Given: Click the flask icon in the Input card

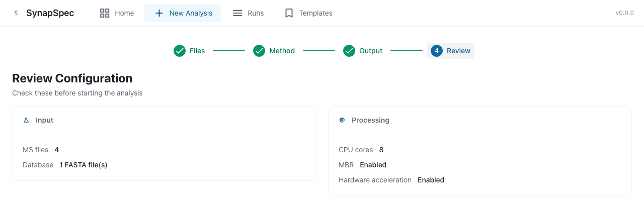Looking at the screenshot, I should pos(26,120).
